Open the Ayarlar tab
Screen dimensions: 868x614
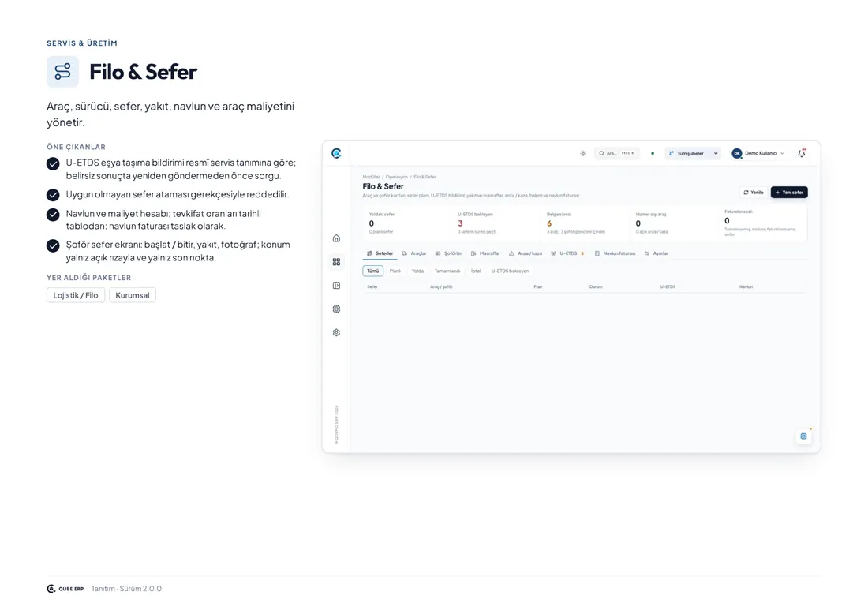coord(657,253)
